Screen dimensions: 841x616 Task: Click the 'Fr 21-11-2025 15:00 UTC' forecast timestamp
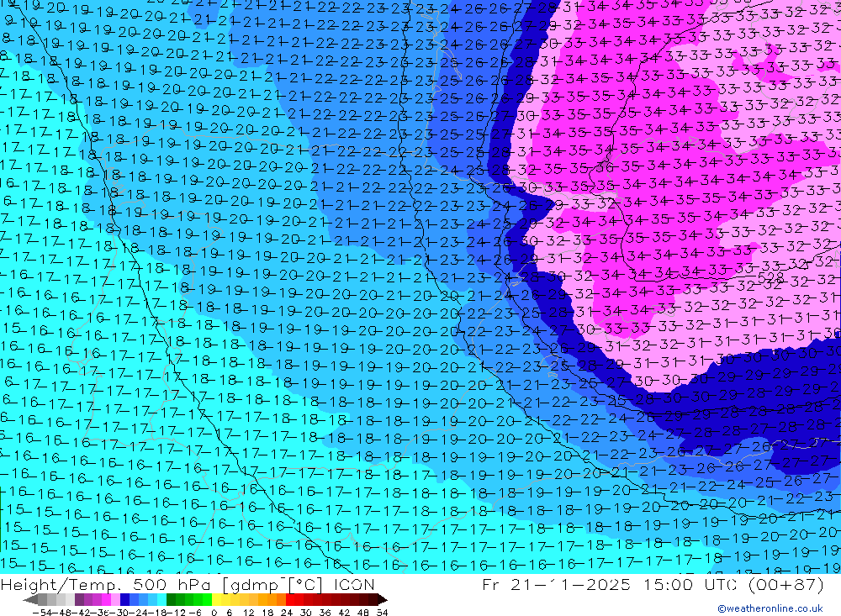tap(611, 584)
